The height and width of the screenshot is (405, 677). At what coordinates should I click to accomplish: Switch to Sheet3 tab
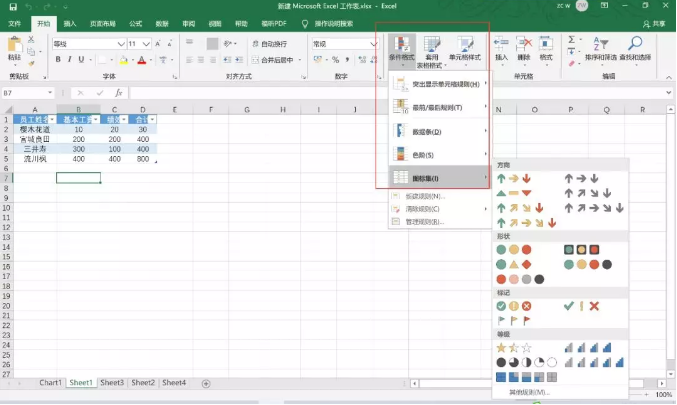click(112, 383)
